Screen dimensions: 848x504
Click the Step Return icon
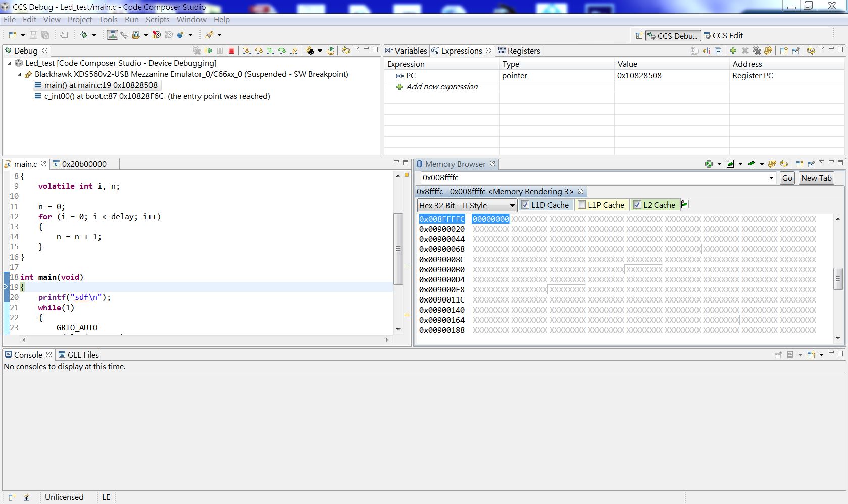point(293,51)
